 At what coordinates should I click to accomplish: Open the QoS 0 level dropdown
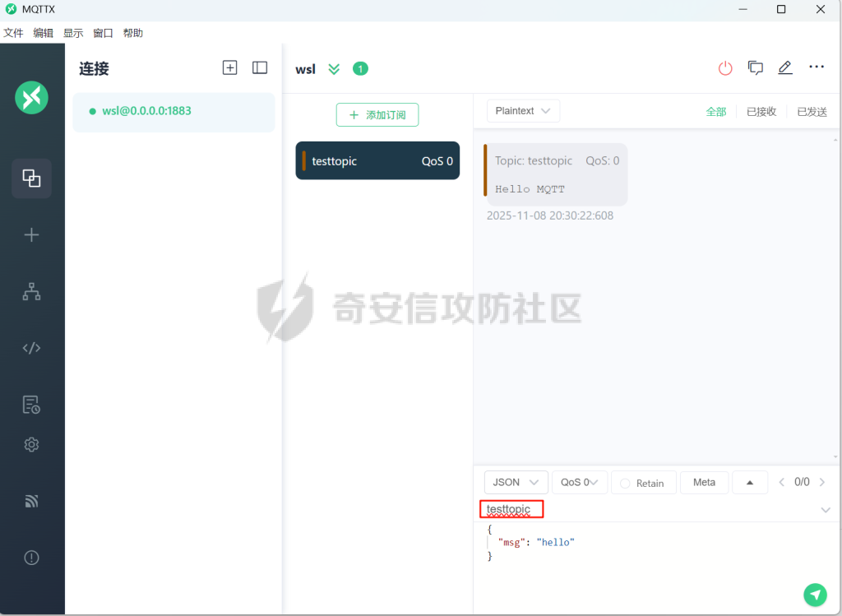tap(579, 483)
